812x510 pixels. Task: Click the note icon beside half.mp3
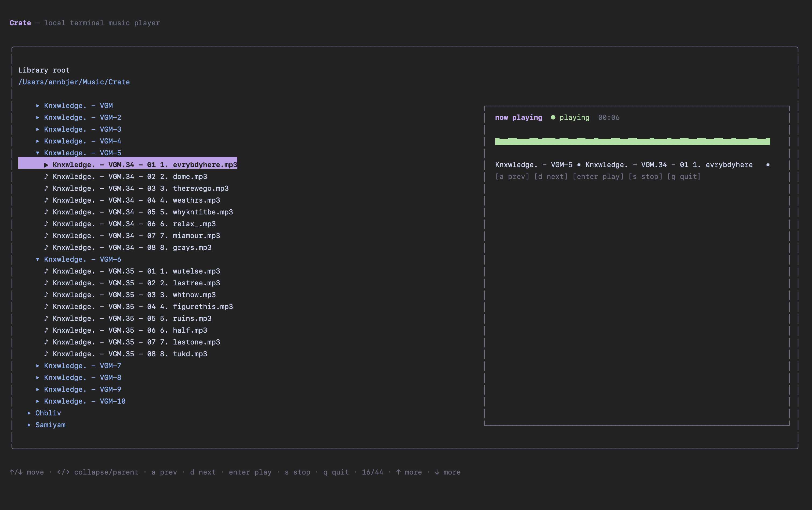46,330
